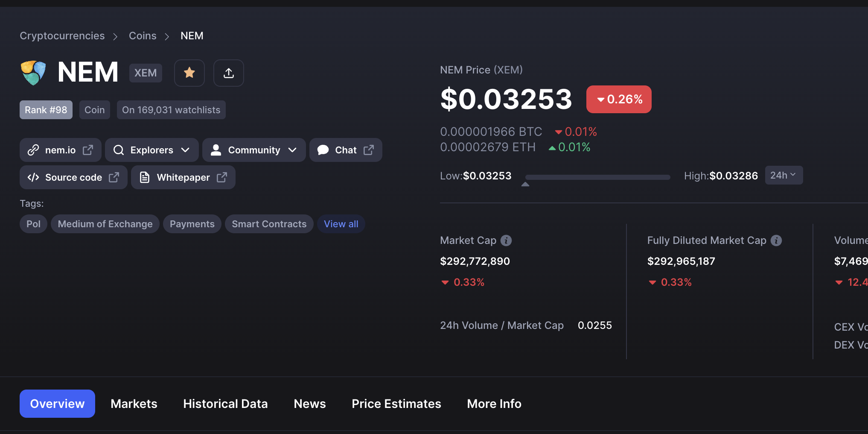Open the Historical Data tab
The width and height of the screenshot is (868, 434).
coord(225,404)
